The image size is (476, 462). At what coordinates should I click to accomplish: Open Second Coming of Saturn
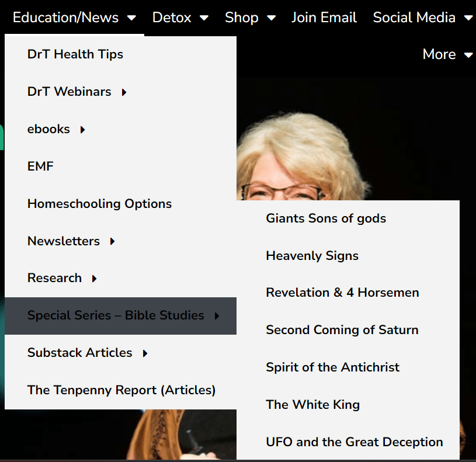coord(342,330)
